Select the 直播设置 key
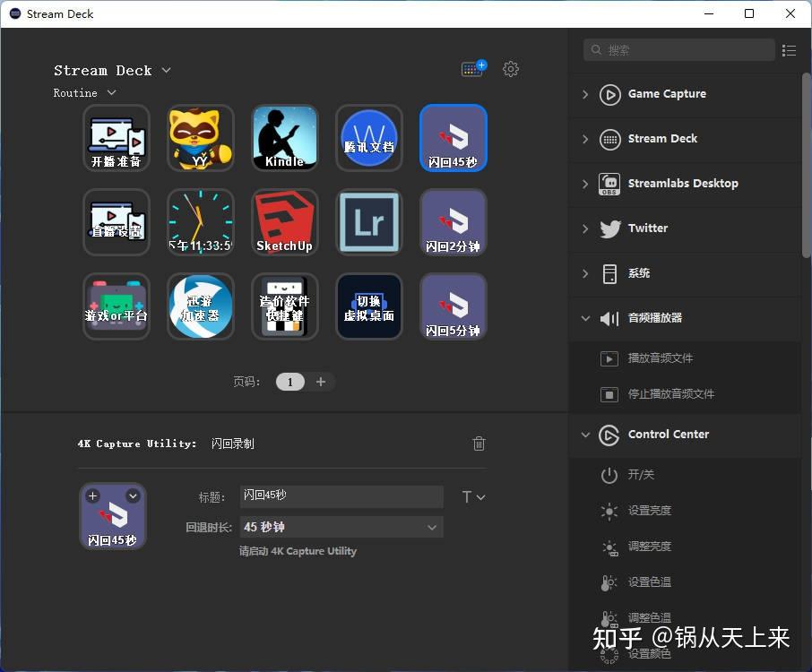The width and height of the screenshot is (812, 672). point(117,222)
